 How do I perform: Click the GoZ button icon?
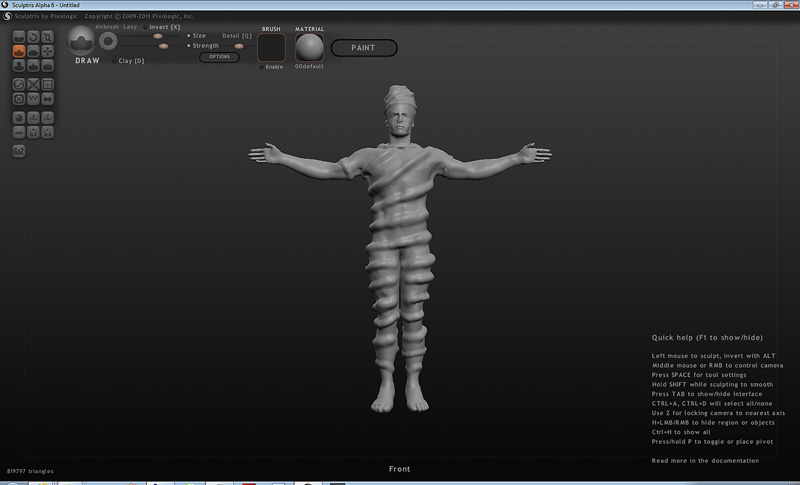pyautogui.click(x=19, y=150)
